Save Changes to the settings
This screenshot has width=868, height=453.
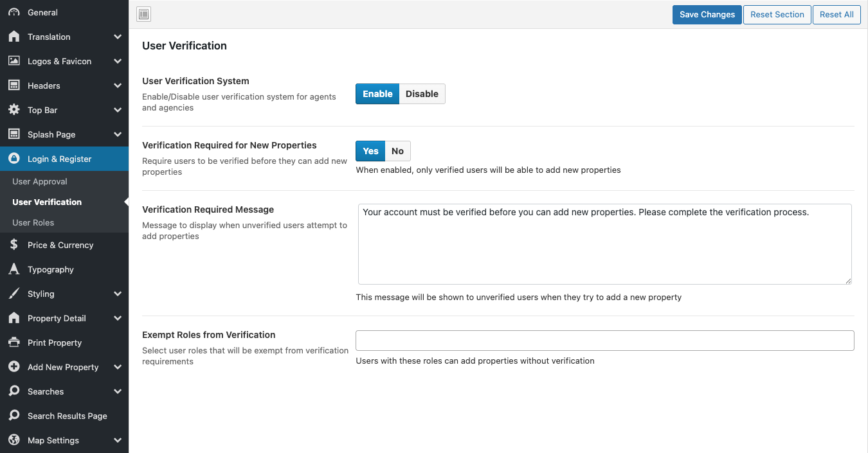click(x=707, y=15)
